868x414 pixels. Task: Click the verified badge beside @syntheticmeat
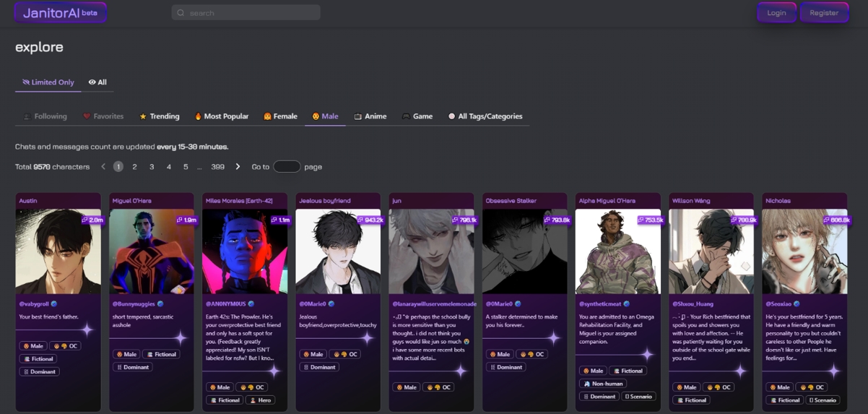click(x=627, y=304)
